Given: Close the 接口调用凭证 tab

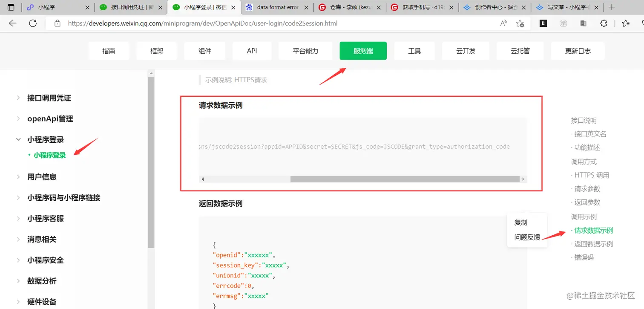Looking at the screenshot, I should tap(160, 7).
